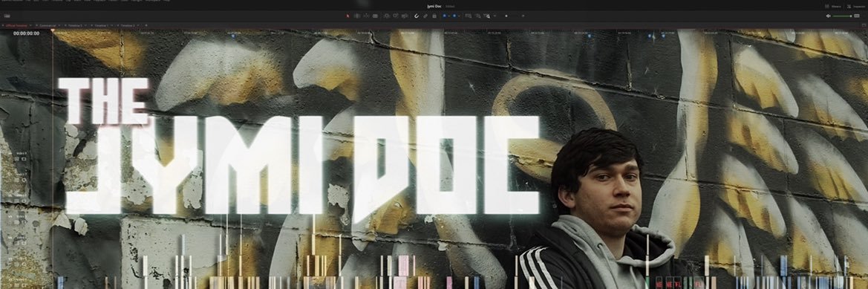Select the Blade edit tool
This screenshot has width=868, height=289.
coord(375,16)
